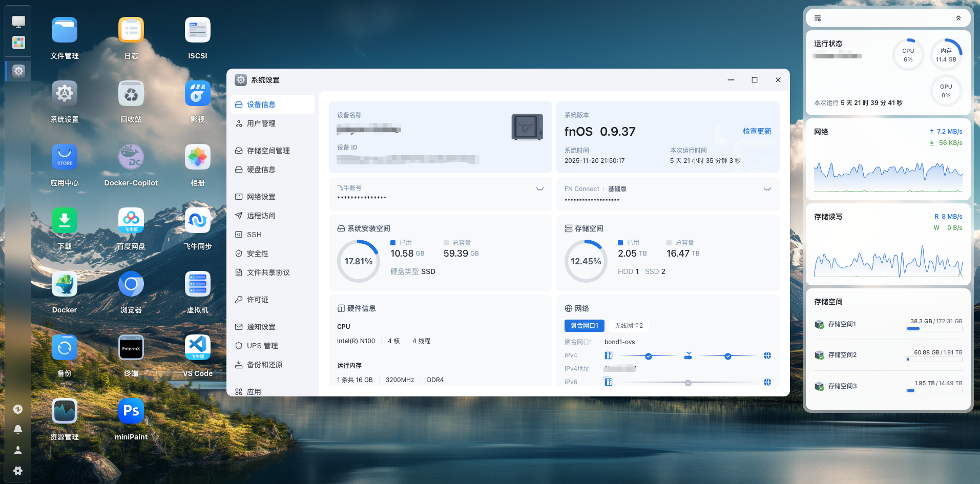Open the 飞牛同步 sync app
Viewport: 980px width, 484px height.
[198, 221]
